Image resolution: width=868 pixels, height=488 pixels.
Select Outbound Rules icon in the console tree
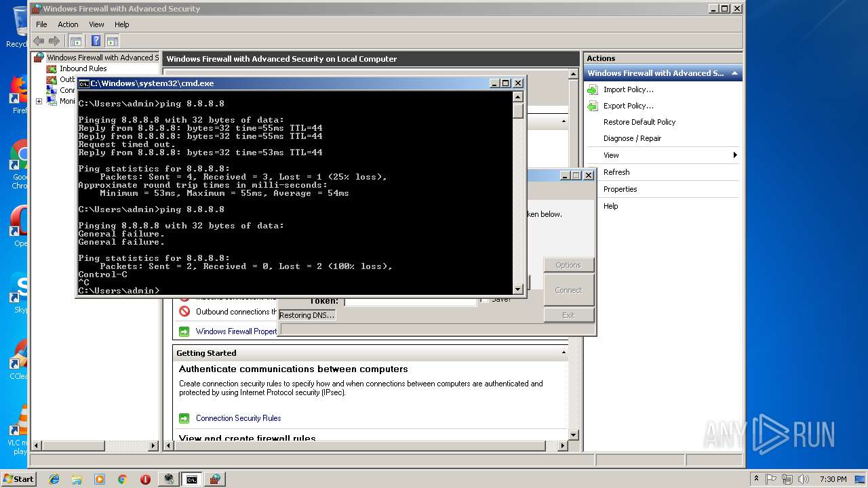tap(52, 79)
